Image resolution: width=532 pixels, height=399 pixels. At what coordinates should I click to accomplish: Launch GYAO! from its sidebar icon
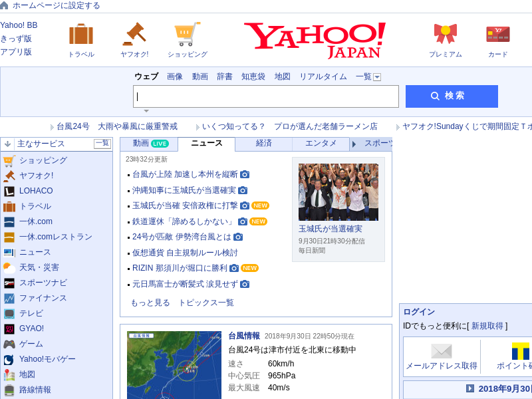(8, 329)
